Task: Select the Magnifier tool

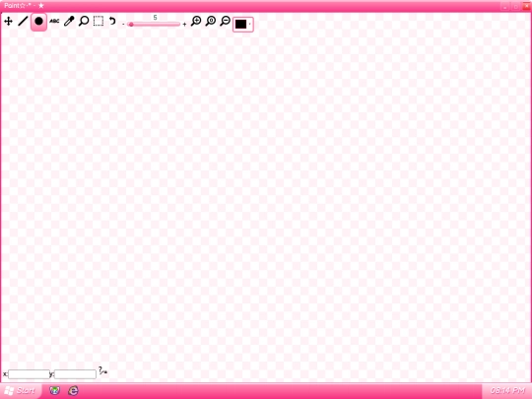Action: point(84,21)
